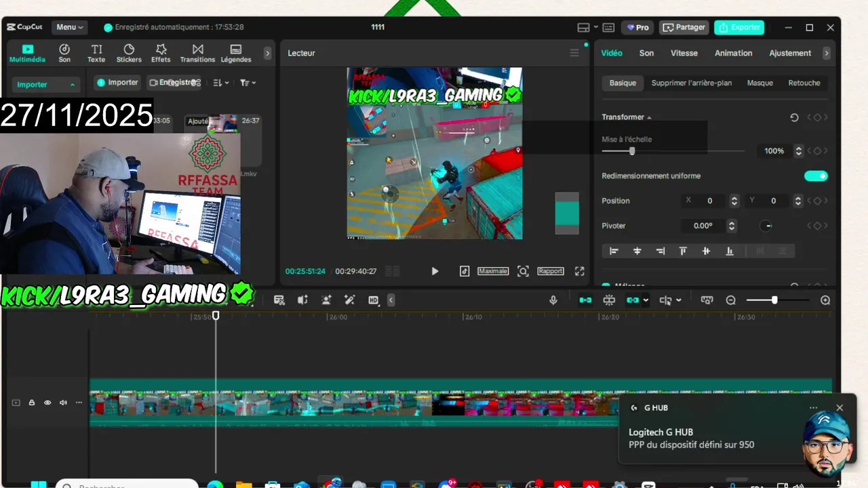Screen dimensions: 868x488
Task: Click the Enregistrer record button
Action: coord(174,83)
